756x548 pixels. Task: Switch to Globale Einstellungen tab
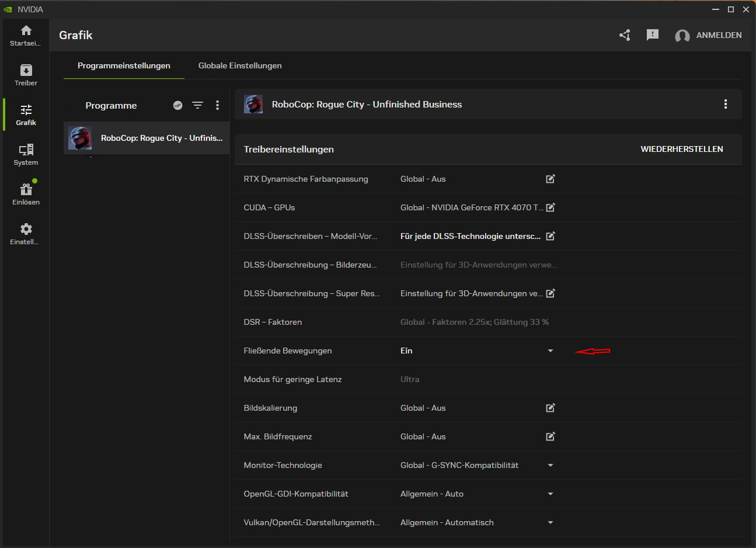(x=240, y=65)
